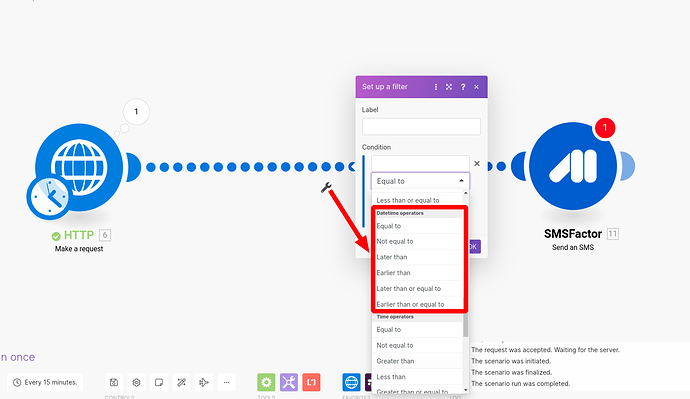Click the operator list scrollbar thumb
This screenshot has height=399, width=690.
(466, 324)
